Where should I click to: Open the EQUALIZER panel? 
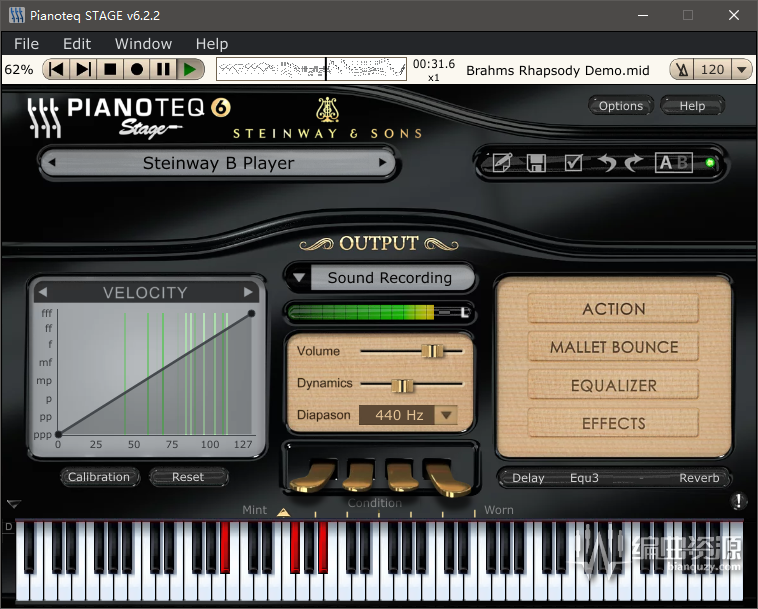613,385
